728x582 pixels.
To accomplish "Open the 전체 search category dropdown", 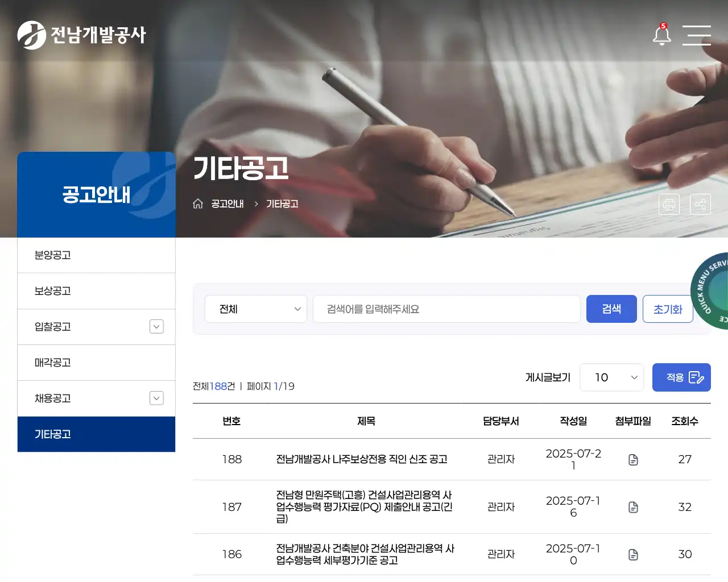I will tap(256, 309).
